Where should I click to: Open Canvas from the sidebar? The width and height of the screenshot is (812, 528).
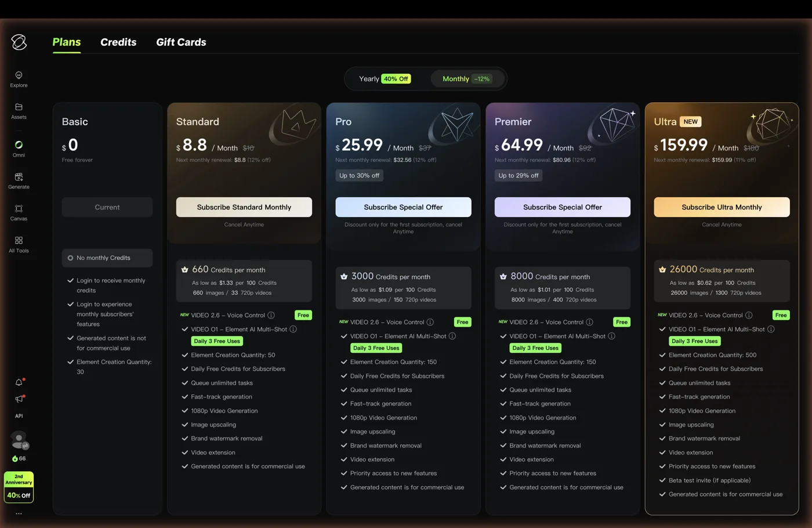coord(19,212)
